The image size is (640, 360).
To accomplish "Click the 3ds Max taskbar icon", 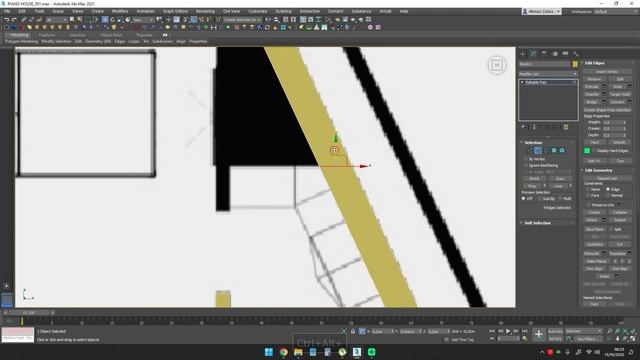I will click(357, 352).
